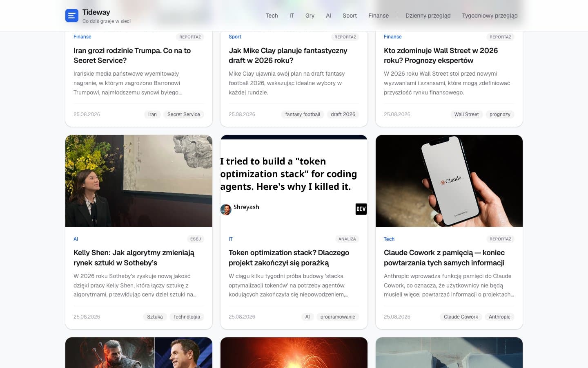Open the Mike Clay draft article headline
The height and width of the screenshot is (368, 588).
288,56
